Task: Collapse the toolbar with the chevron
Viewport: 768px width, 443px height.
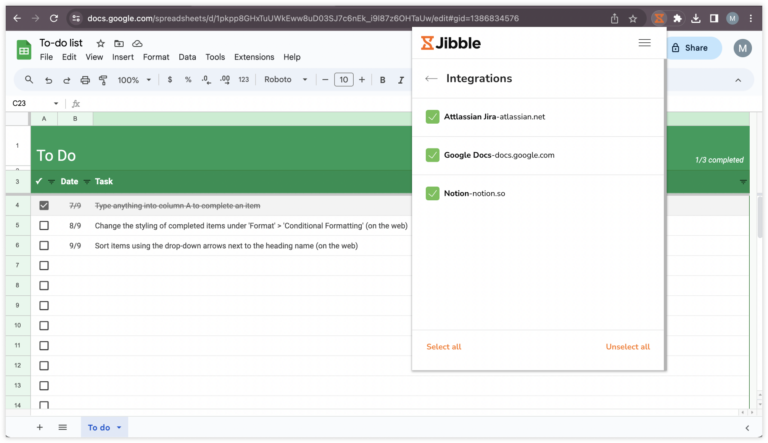Action: tap(738, 80)
